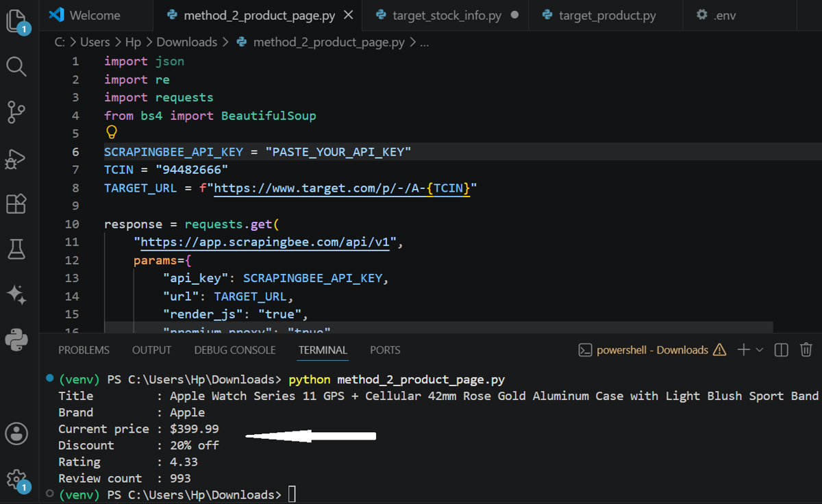Switch to target_product.py tab

pos(607,15)
